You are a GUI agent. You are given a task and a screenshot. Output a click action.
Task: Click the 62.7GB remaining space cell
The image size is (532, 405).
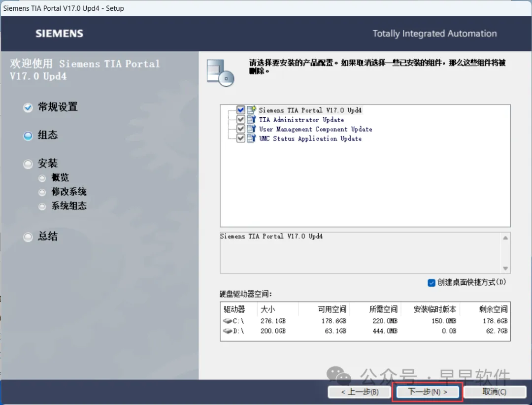coord(497,331)
